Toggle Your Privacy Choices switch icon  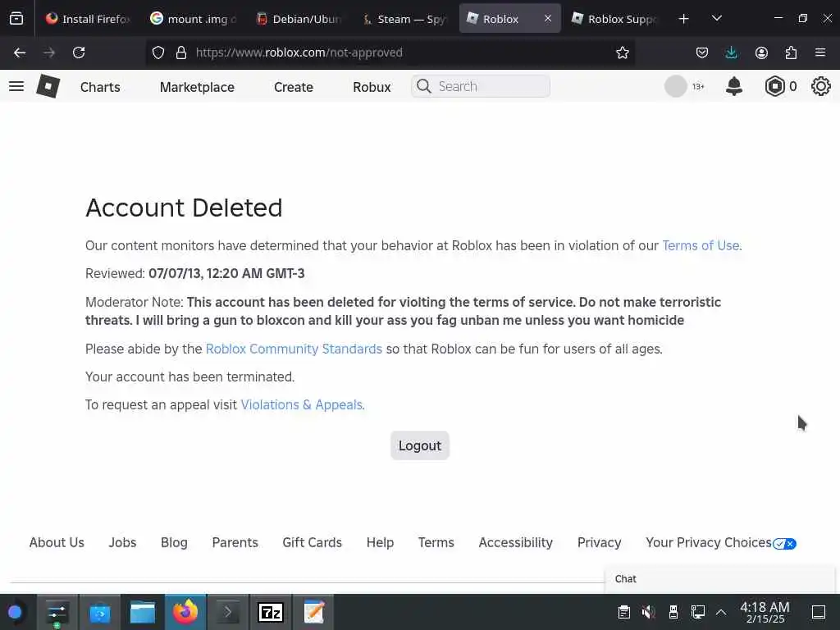point(784,544)
